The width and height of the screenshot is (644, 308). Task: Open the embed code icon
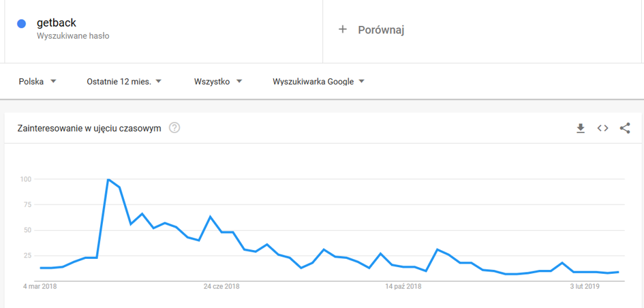(x=602, y=128)
